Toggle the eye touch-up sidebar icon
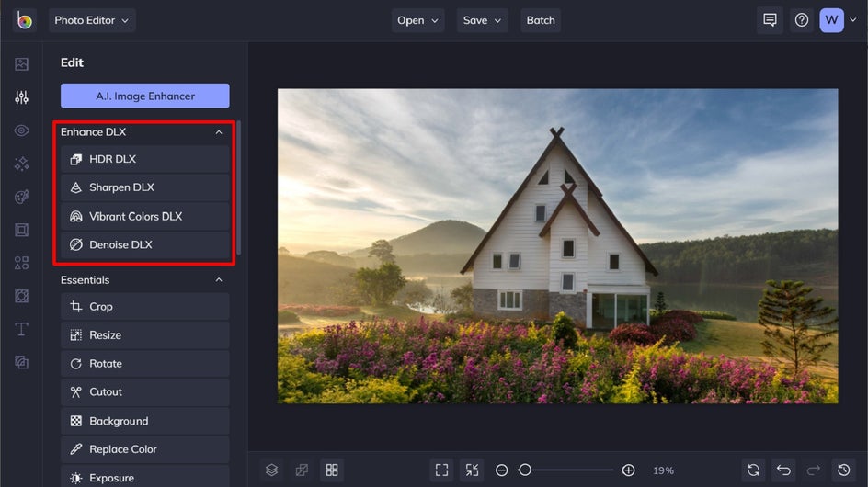 point(21,130)
